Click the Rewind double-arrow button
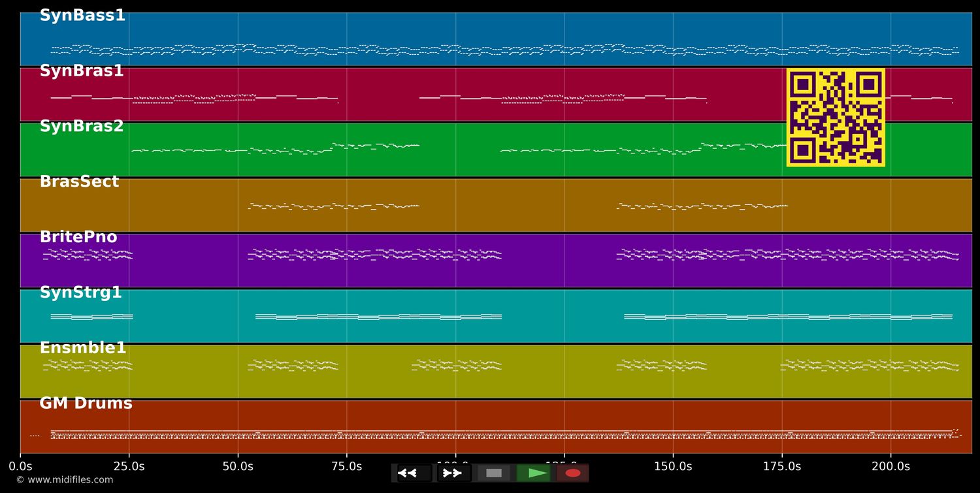 pos(414,473)
